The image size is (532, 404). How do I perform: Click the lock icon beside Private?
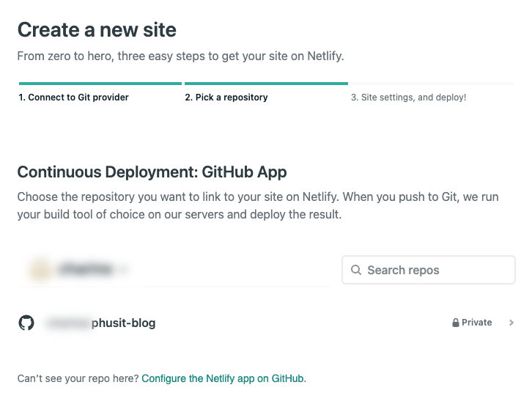click(x=456, y=323)
